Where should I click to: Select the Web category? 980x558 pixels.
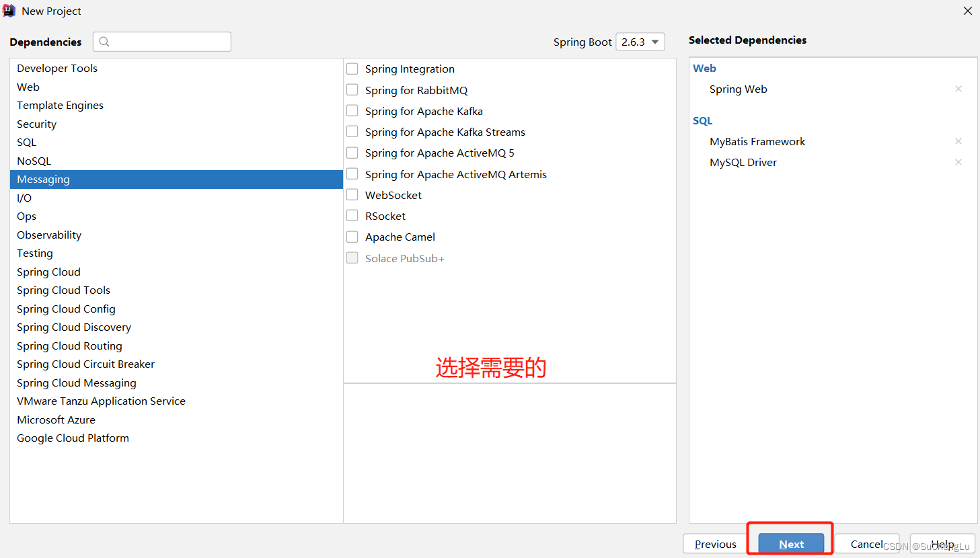click(x=176, y=87)
